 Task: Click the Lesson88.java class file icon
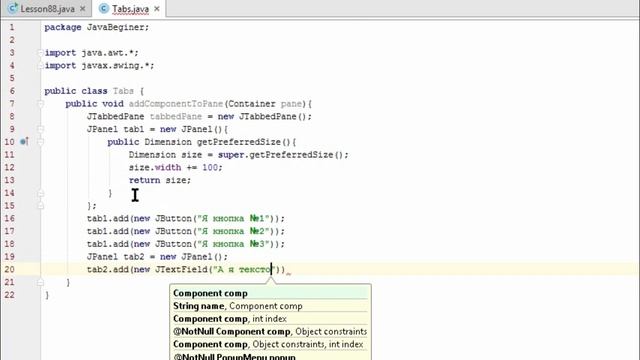pyautogui.click(x=13, y=8)
